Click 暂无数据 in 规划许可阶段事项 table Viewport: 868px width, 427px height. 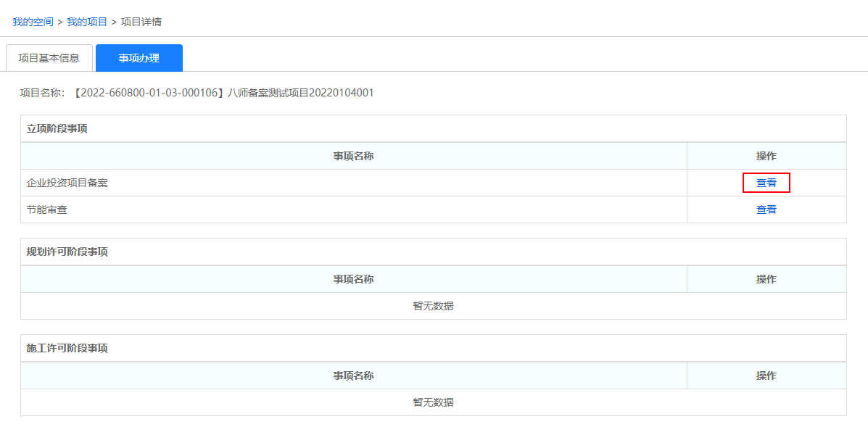pos(433,306)
